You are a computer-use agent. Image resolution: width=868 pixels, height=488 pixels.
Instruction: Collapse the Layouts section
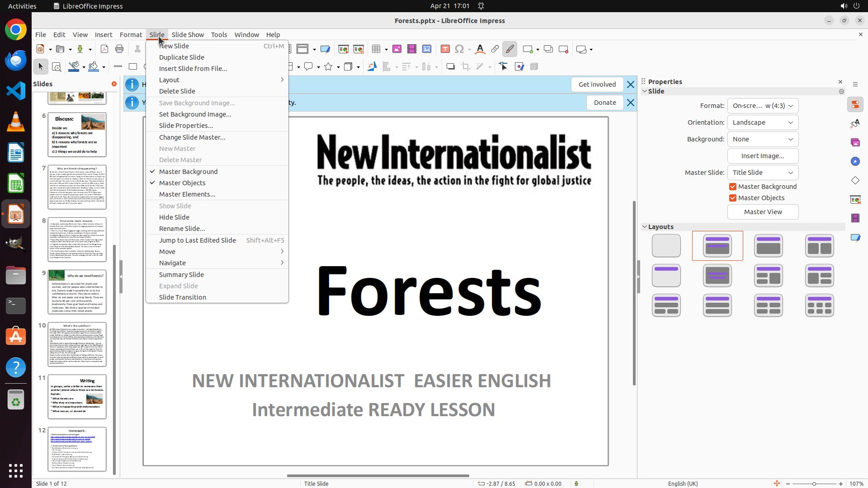(x=645, y=227)
